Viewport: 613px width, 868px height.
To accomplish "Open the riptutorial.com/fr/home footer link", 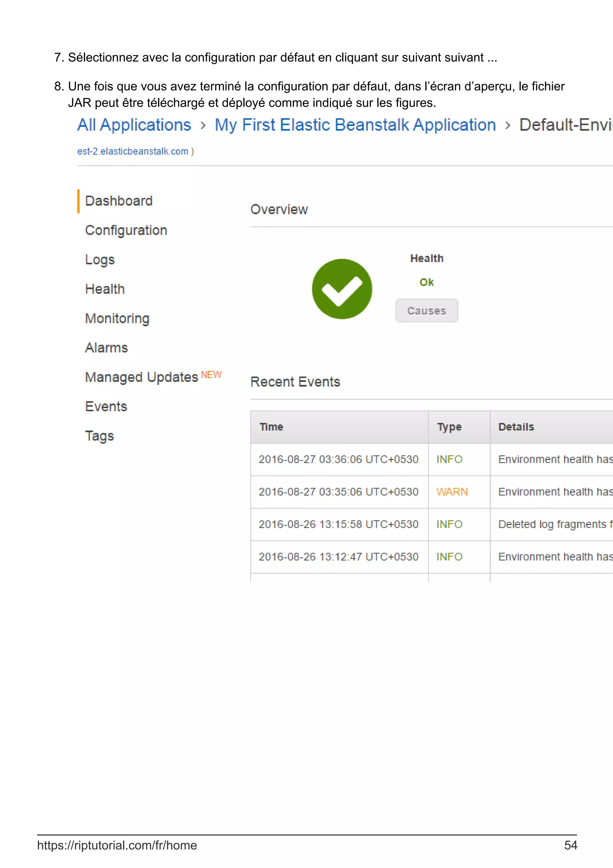I will 117,845.
